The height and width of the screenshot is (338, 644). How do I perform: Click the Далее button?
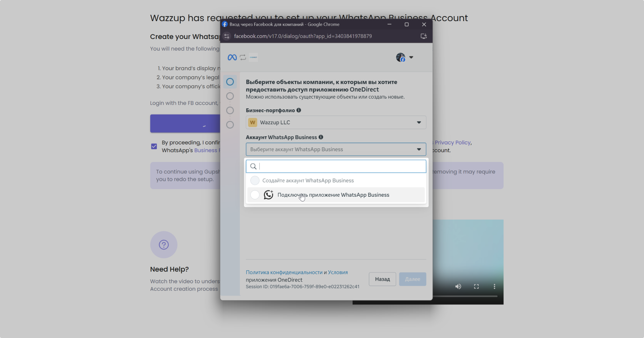click(x=413, y=279)
